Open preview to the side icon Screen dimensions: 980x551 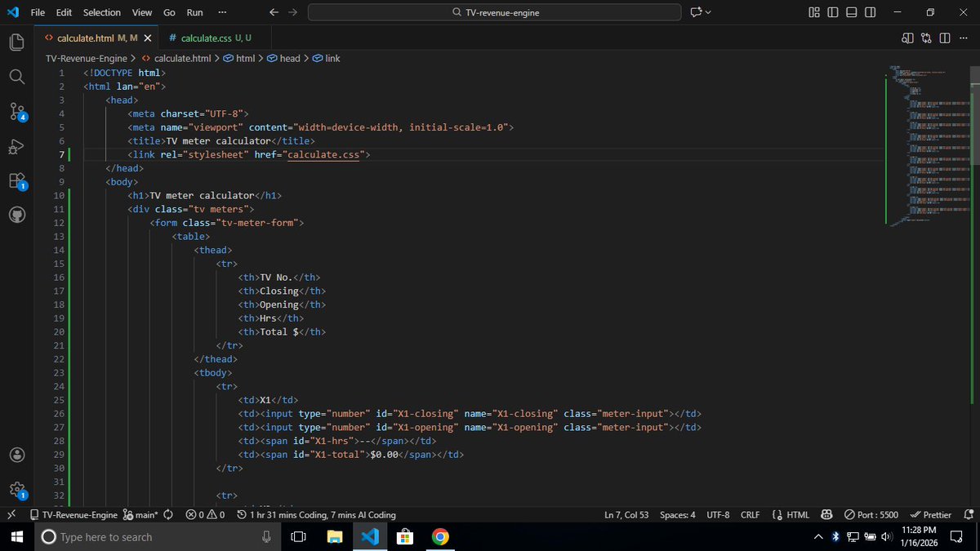click(907, 38)
